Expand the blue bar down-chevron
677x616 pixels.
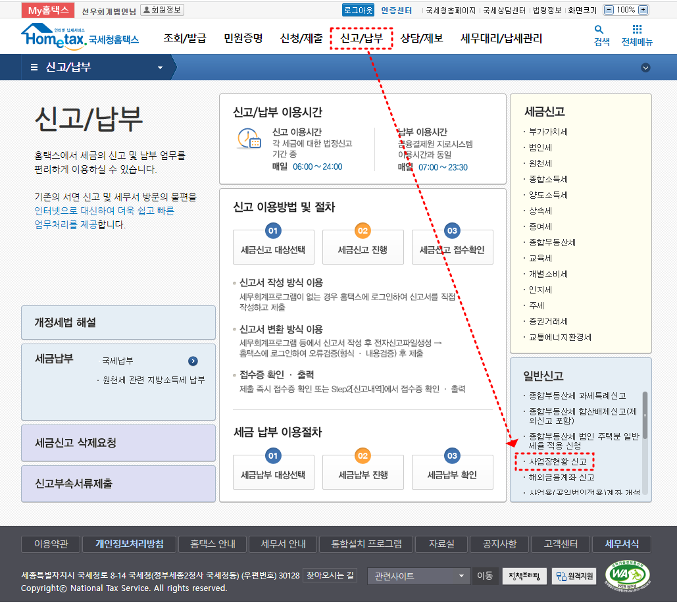click(645, 68)
